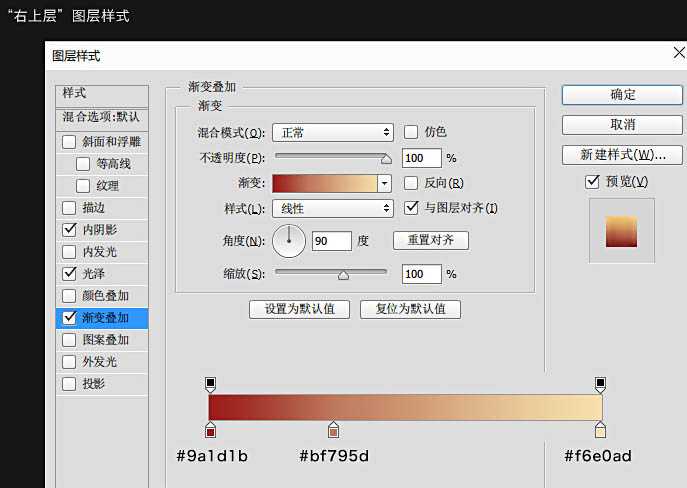687x488 pixels.
Task: Toggle the 预览 preview checkbox
Action: 593,181
